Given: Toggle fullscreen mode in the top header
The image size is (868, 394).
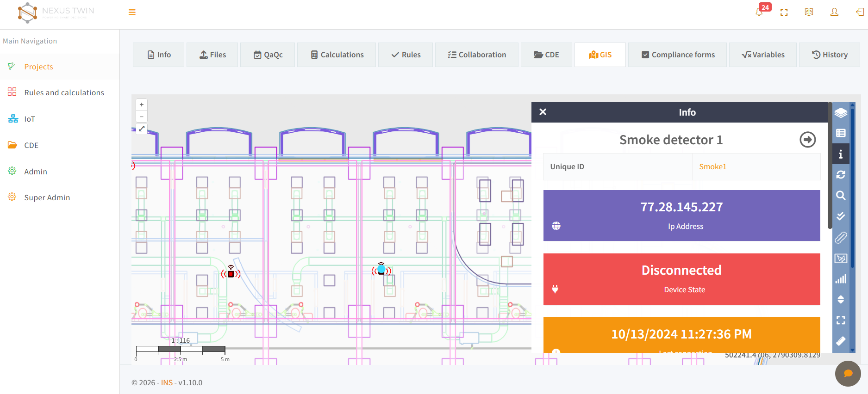Looking at the screenshot, I should pyautogui.click(x=784, y=12).
